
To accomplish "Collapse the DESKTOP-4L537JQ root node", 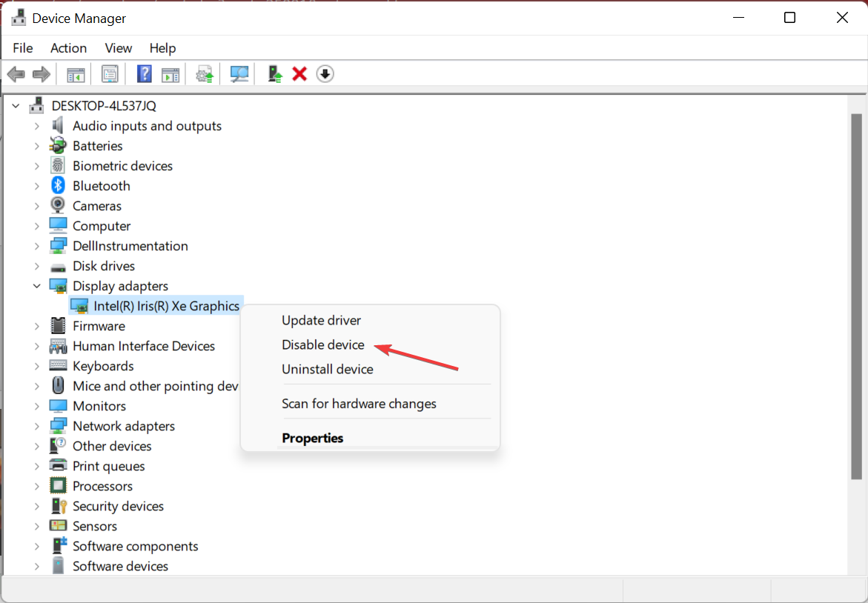I will point(16,106).
